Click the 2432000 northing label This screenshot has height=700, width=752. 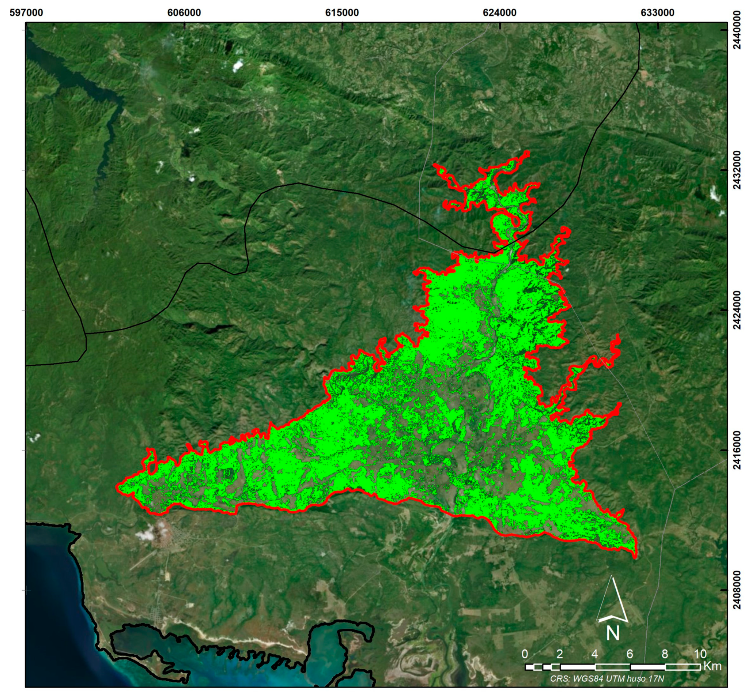pos(737,170)
